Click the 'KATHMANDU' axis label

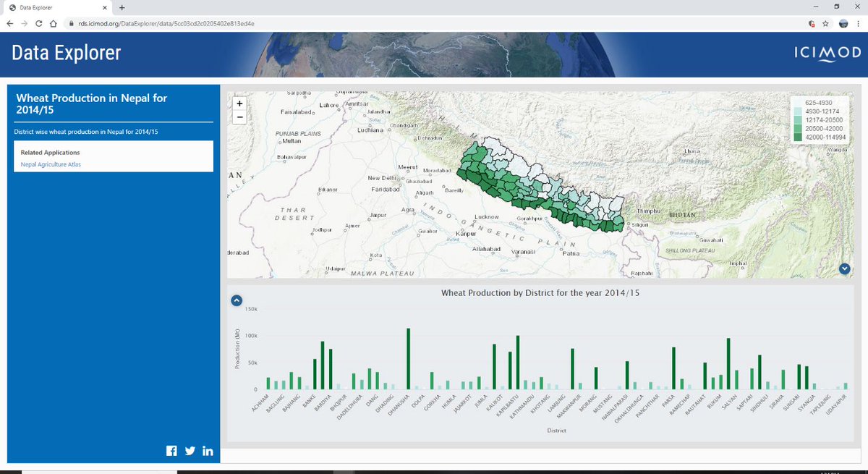point(522,406)
